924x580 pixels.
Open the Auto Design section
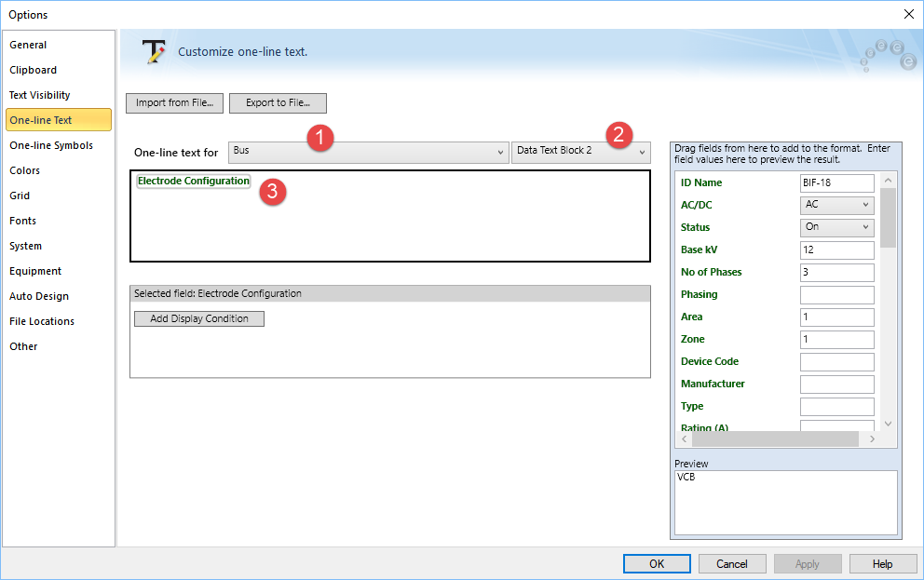pos(39,296)
